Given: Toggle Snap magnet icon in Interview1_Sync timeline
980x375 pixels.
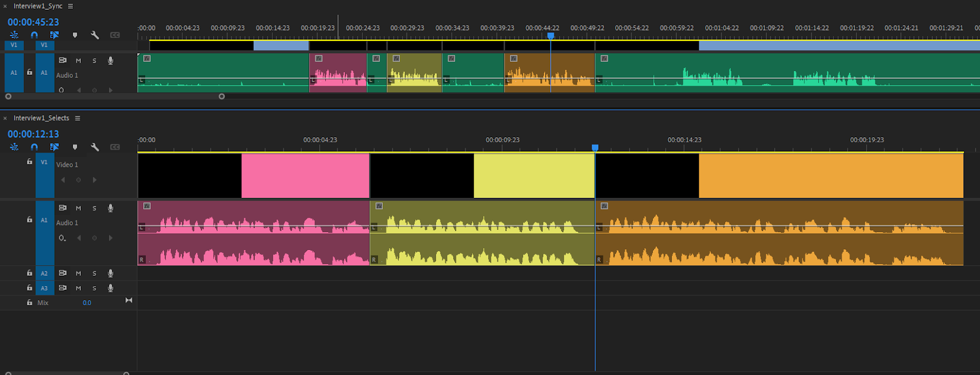Looking at the screenshot, I should (x=34, y=35).
